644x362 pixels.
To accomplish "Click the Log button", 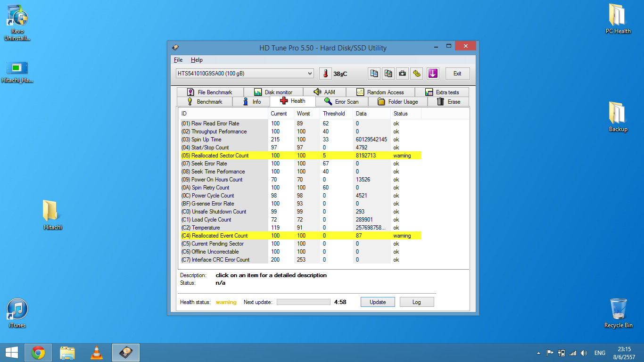I will coord(417,302).
